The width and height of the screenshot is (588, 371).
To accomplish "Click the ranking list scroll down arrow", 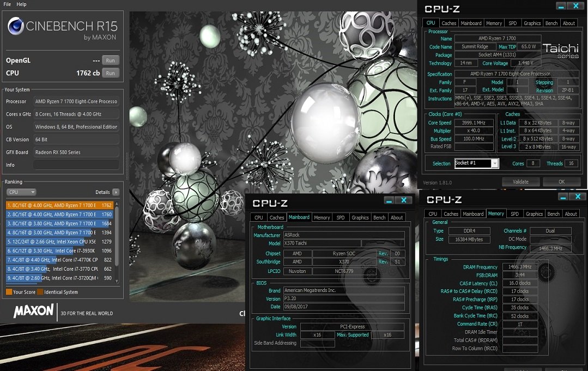I will (x=117, y=281).
